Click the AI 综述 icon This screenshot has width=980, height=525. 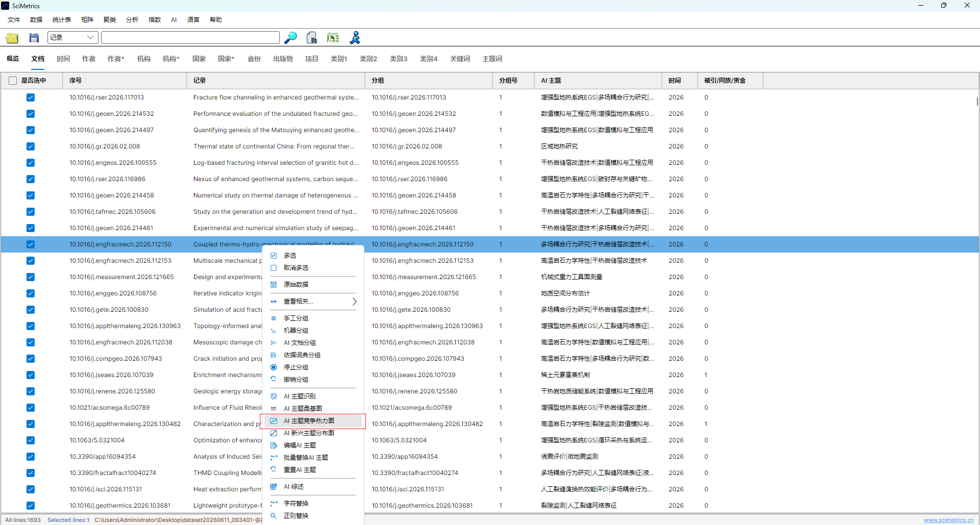pos(274,487)
